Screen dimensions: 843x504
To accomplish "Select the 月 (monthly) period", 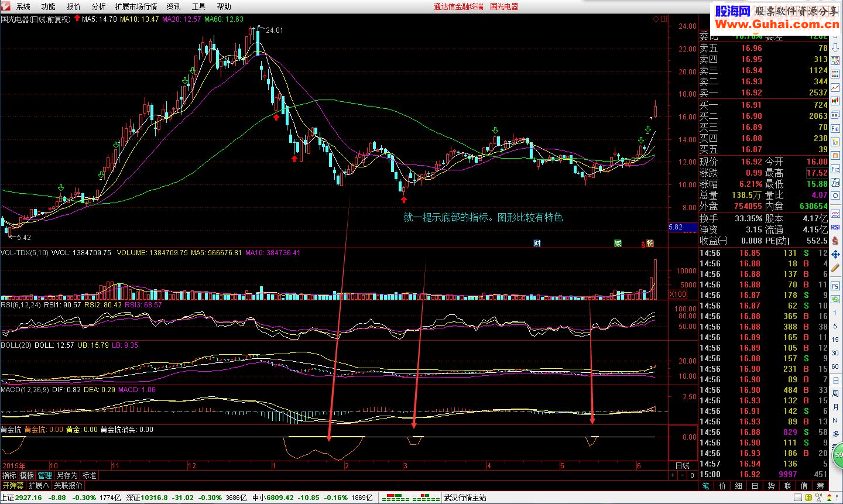I will (835, 407).
